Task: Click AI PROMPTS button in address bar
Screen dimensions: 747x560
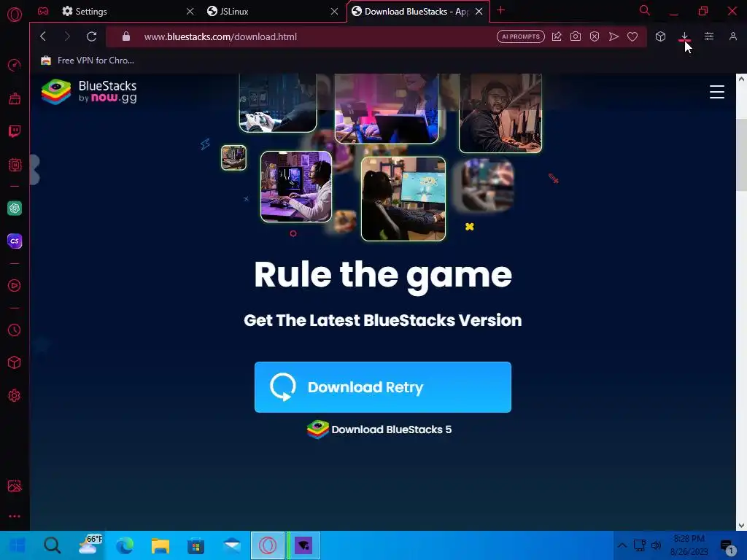Action: click(521, 36)
